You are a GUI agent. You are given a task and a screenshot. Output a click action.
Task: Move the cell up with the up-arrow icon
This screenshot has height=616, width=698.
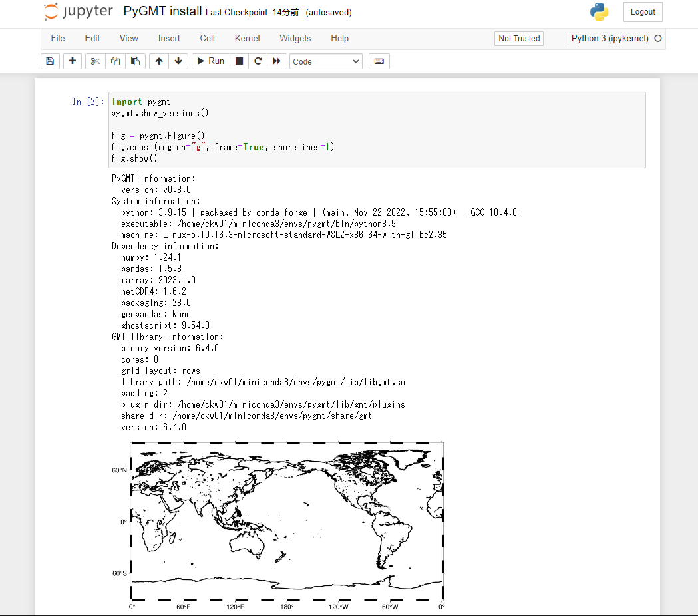(158, 61)
